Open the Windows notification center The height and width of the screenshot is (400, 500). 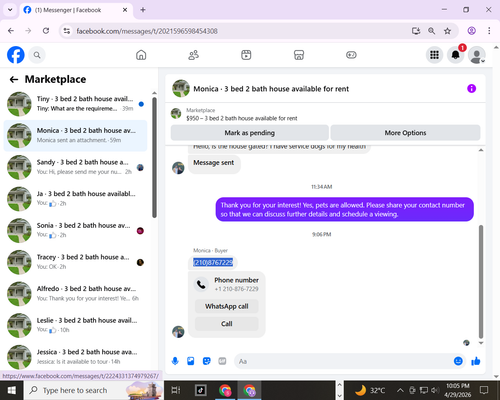(484, 390)
